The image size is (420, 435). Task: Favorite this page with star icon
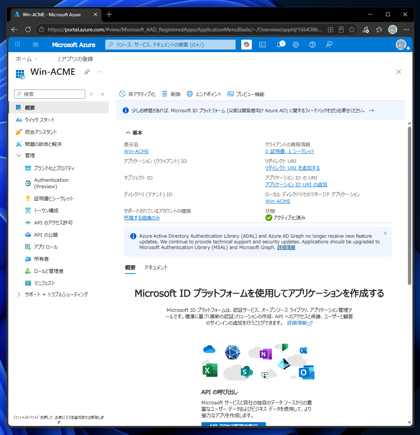pos(352,30)
